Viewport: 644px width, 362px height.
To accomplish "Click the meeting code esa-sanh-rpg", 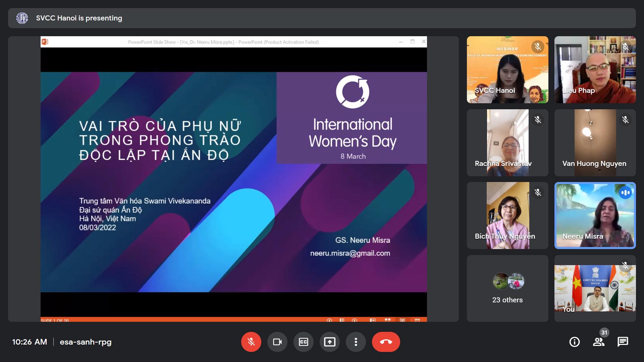I will point(86,342).
